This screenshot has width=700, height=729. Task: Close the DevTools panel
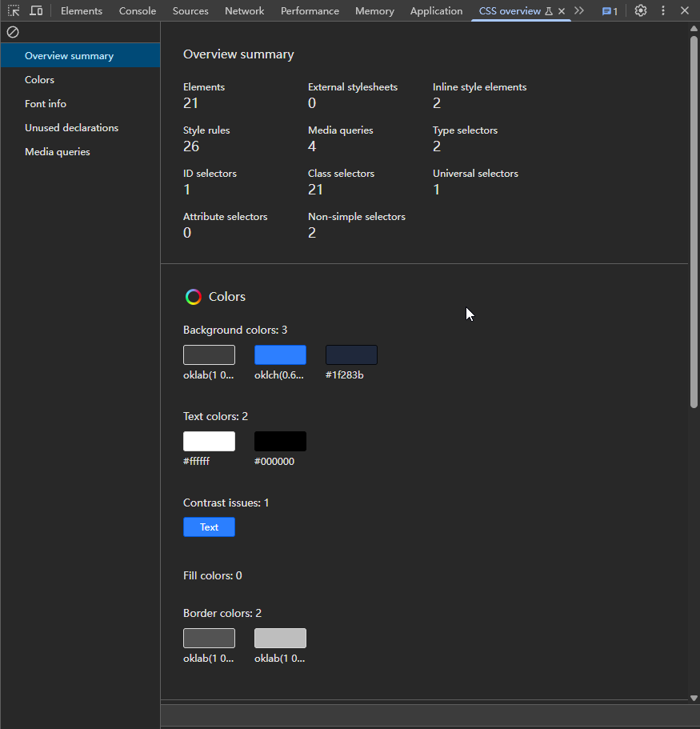coord(685,11)
